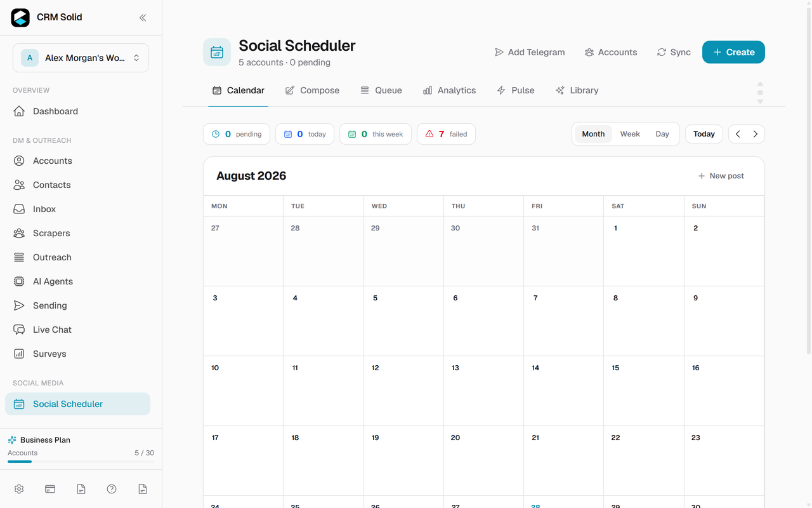Click the document icon right of the help icon
Viewport: 812px width, 508px height.
tap(143, 489)
